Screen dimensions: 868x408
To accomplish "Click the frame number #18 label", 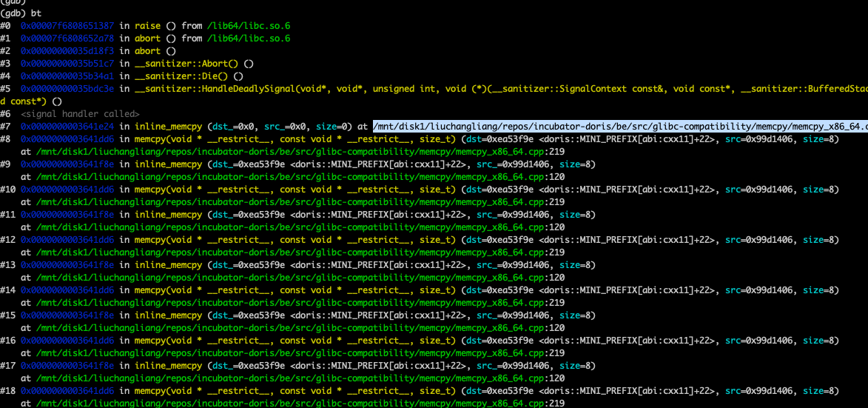I will [7, 390].
